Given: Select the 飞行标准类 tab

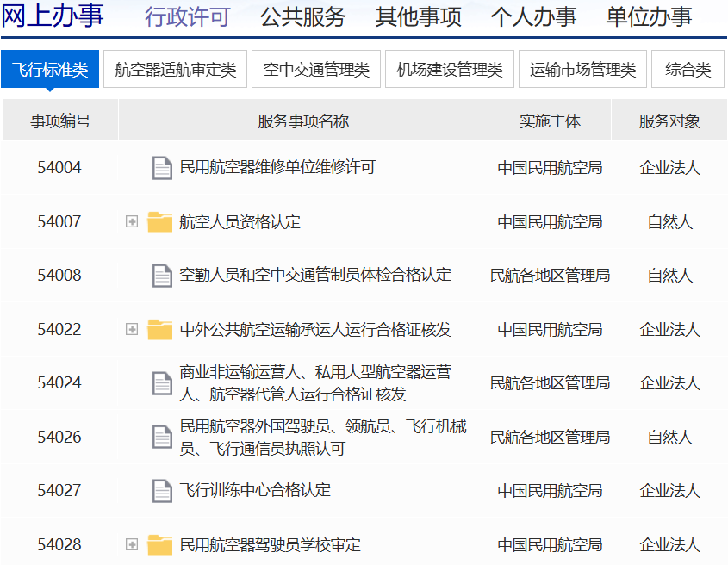Looking at the screenshot, I should (x=50, y=69).
